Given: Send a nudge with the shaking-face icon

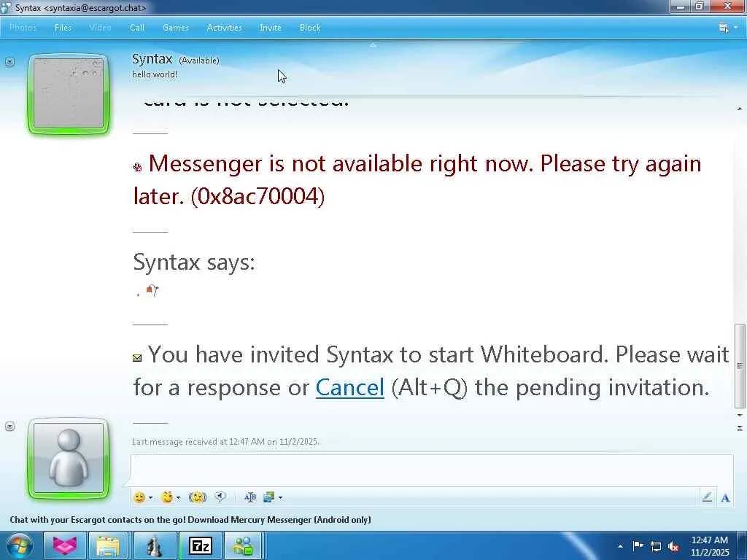Looking at the screenshot, I should coord(197,497).
